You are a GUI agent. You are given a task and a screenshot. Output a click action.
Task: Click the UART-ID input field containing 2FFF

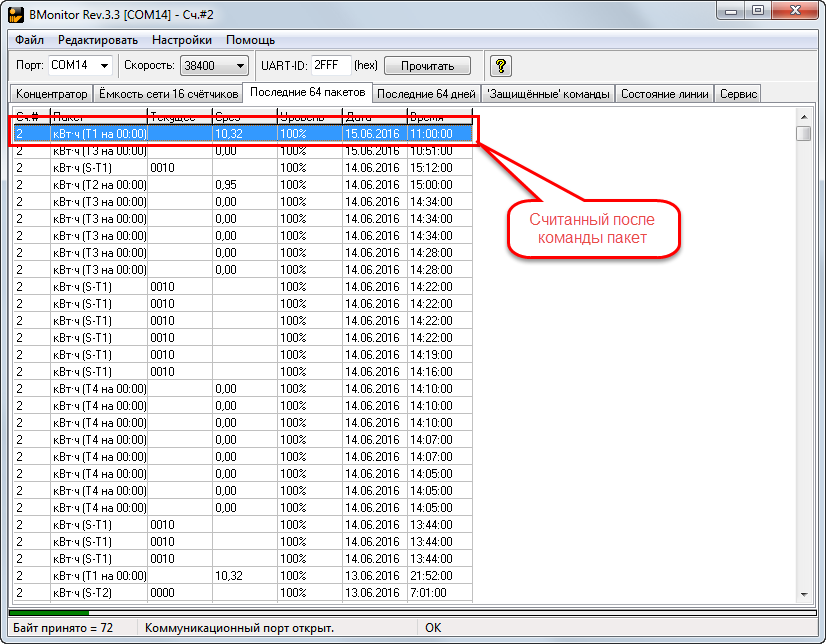pyautogui.click(x=331, y=65)
